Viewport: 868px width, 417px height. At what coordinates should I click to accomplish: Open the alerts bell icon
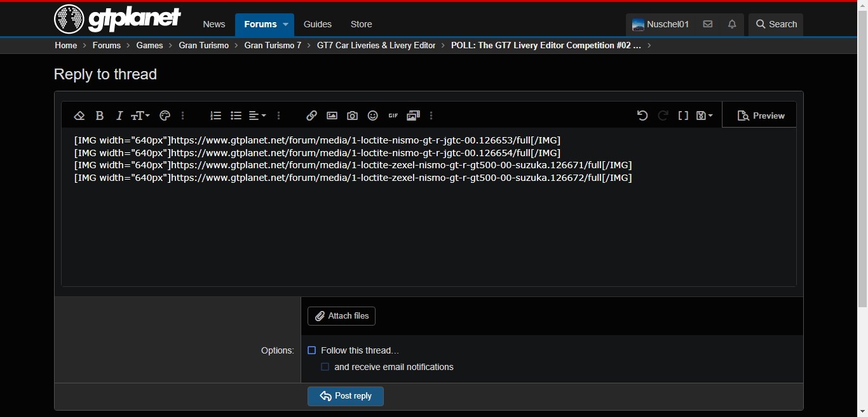(732, 24)
